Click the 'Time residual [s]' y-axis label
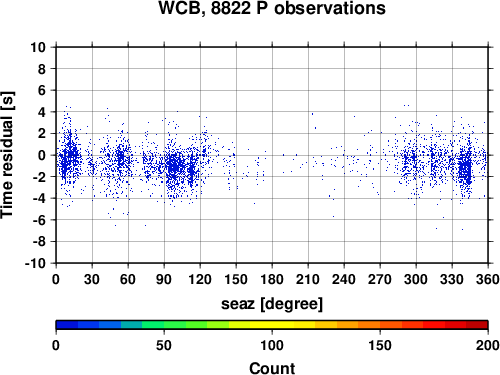This screenshot has width=500, height=375. 7,155
